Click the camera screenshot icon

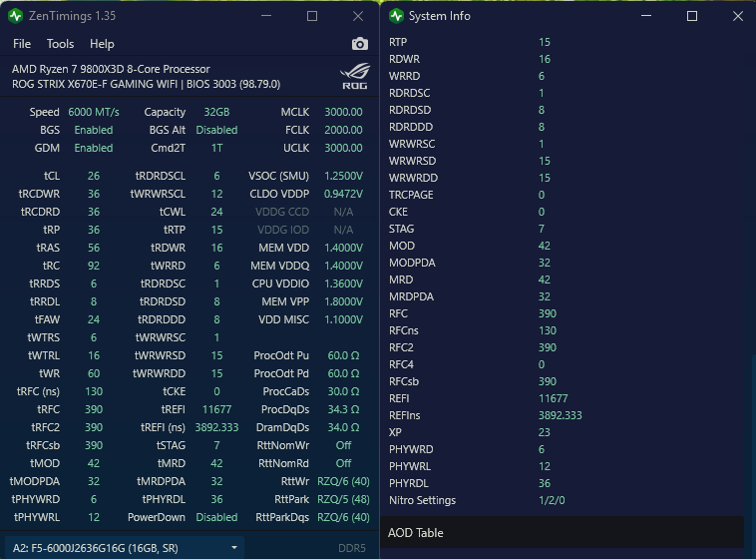pyautogui.click(x=360, y=44)
